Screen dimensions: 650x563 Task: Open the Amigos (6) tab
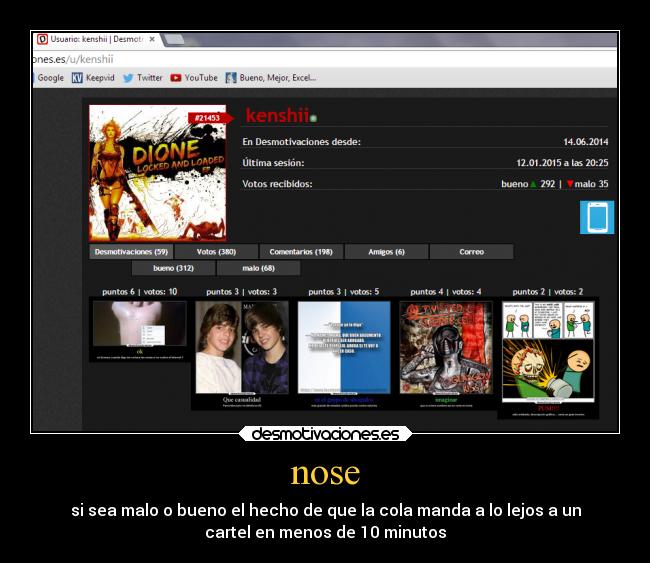(386, 252)
